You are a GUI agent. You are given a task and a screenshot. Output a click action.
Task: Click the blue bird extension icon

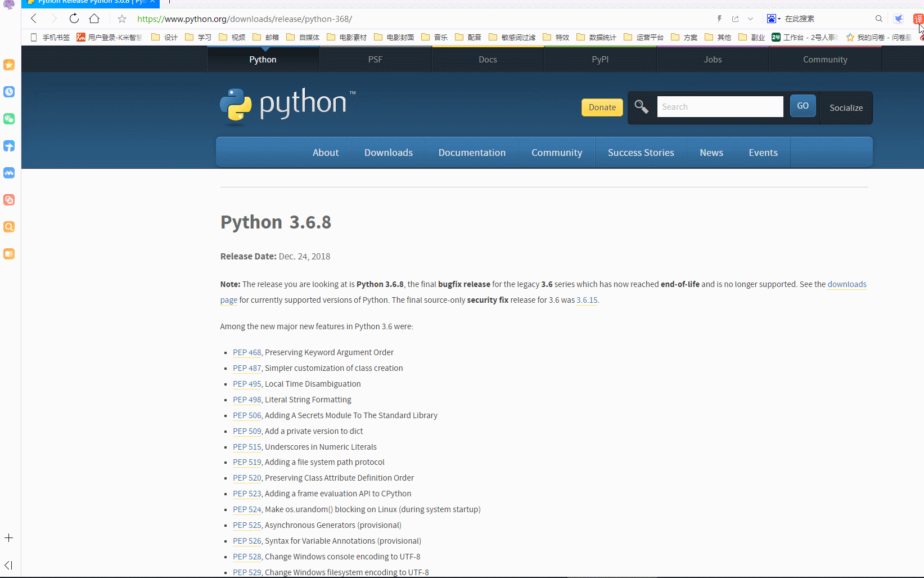[899, 19]
